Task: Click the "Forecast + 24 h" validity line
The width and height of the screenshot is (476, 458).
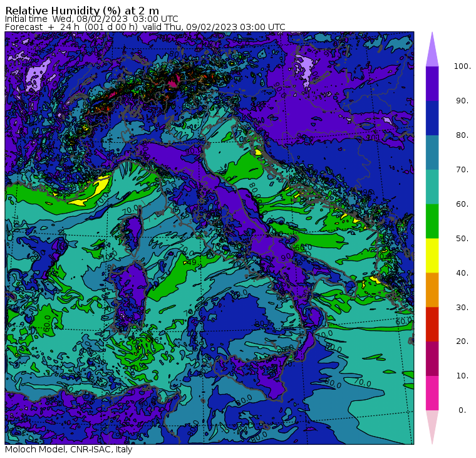Action: point(145,27)
